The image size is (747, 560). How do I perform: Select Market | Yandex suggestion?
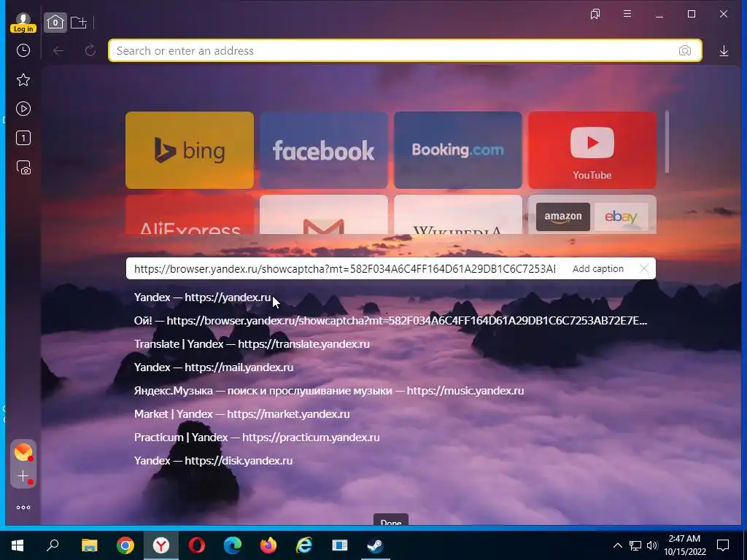coord(242,414)
